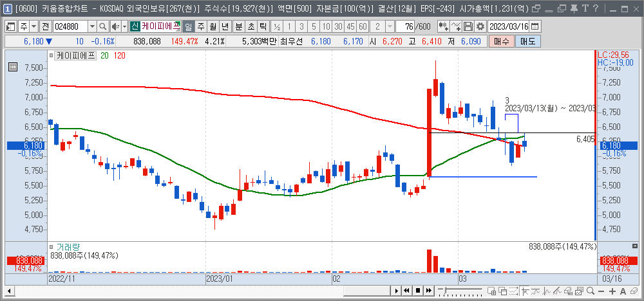Click the print chart icon at bottom

click(x=569, y=291)
